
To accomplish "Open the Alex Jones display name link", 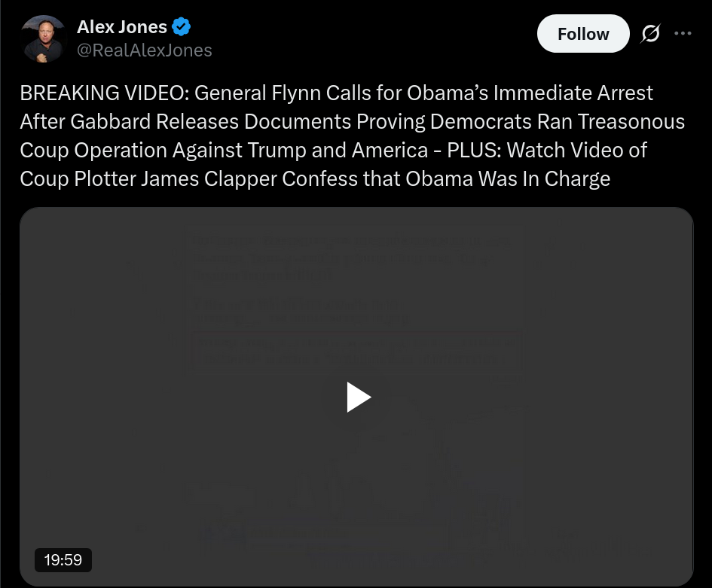I will point(122,27).
